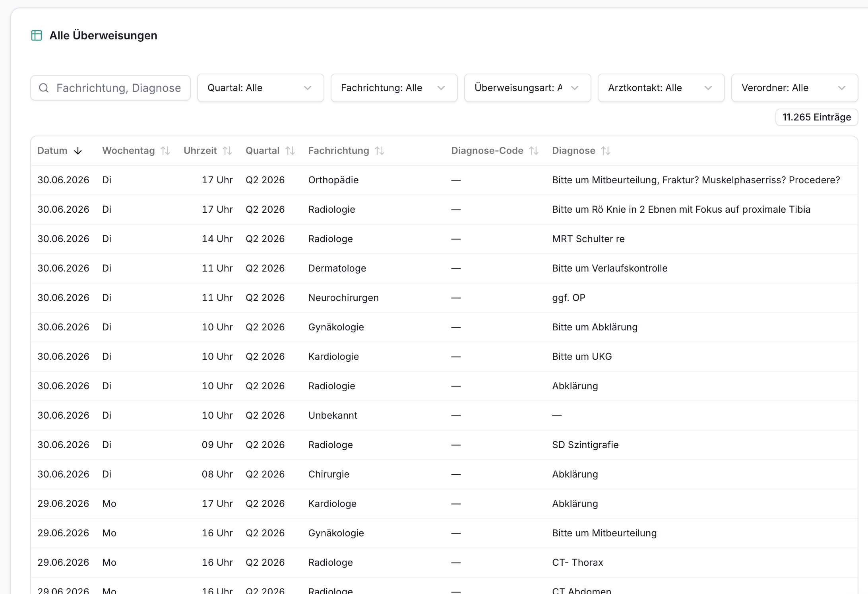Sort by Datum using the down arrow
The image size is (868, 594).
78,151
